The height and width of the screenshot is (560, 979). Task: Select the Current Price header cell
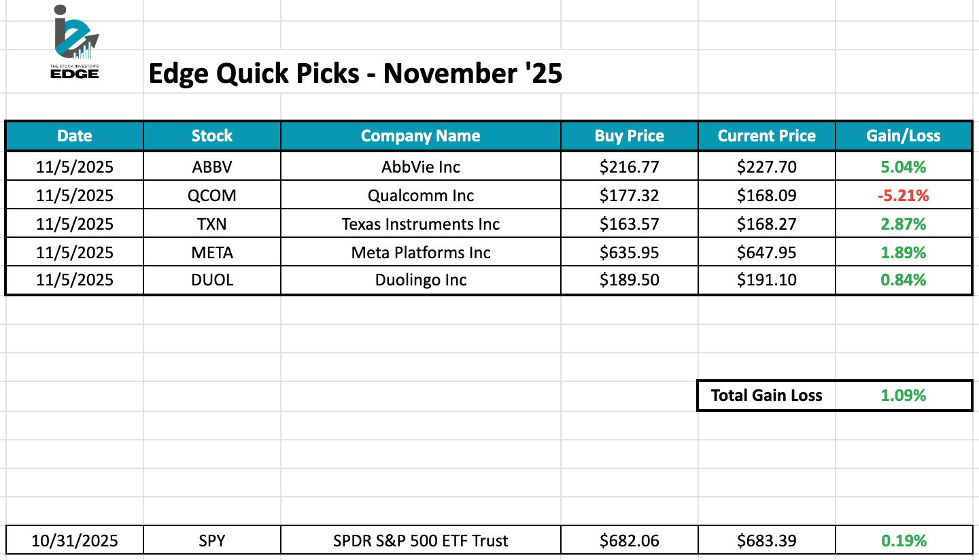tap(766, 136)
